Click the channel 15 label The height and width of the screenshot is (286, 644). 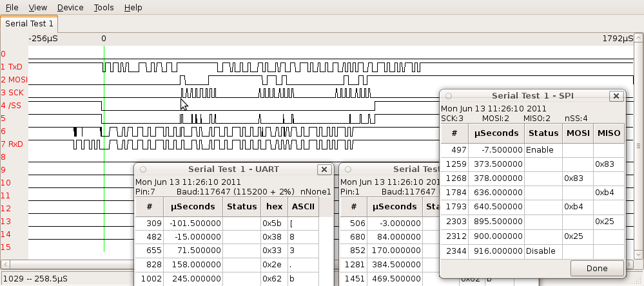point(6,247)
